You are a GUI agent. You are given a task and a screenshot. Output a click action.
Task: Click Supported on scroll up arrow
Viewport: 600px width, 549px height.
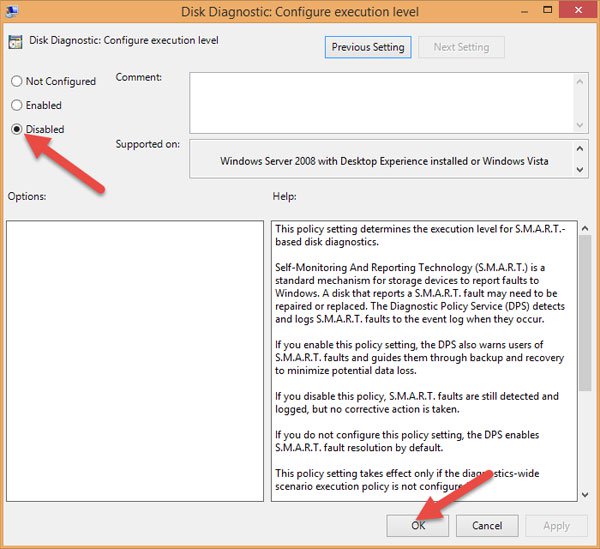(580, 148)
